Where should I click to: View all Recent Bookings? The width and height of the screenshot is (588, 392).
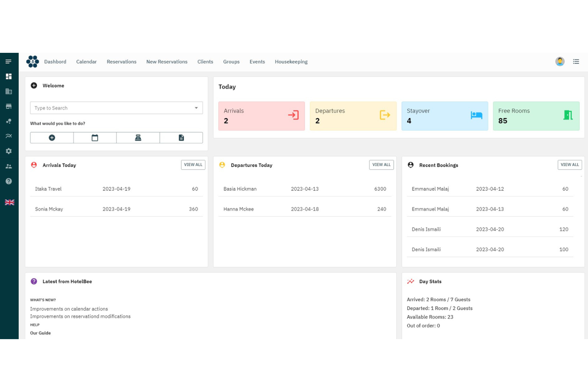click(x=570, y=165)
